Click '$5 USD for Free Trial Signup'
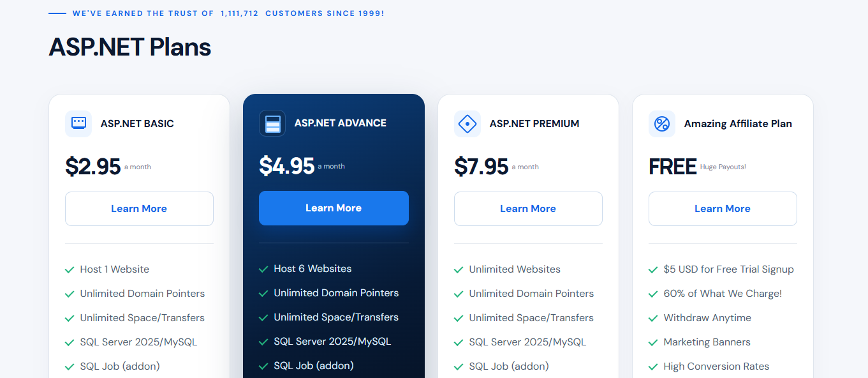This screenshot has height=378, width=868. 728,269
